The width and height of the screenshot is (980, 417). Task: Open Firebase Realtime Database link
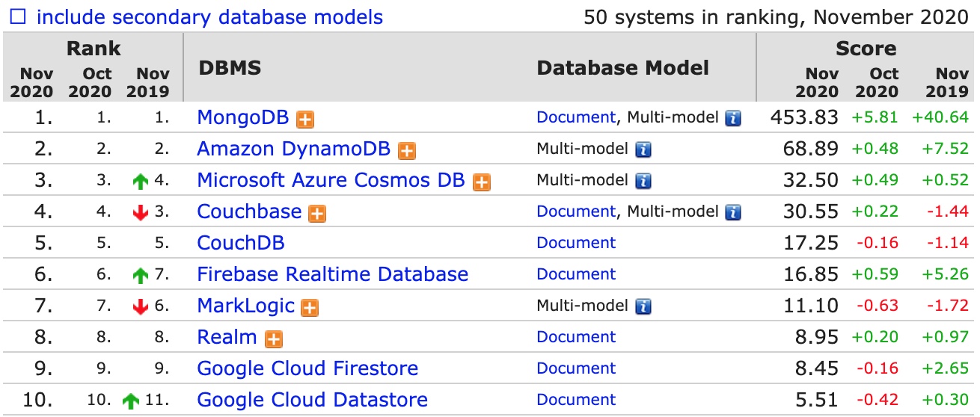(x=332, y=274)
